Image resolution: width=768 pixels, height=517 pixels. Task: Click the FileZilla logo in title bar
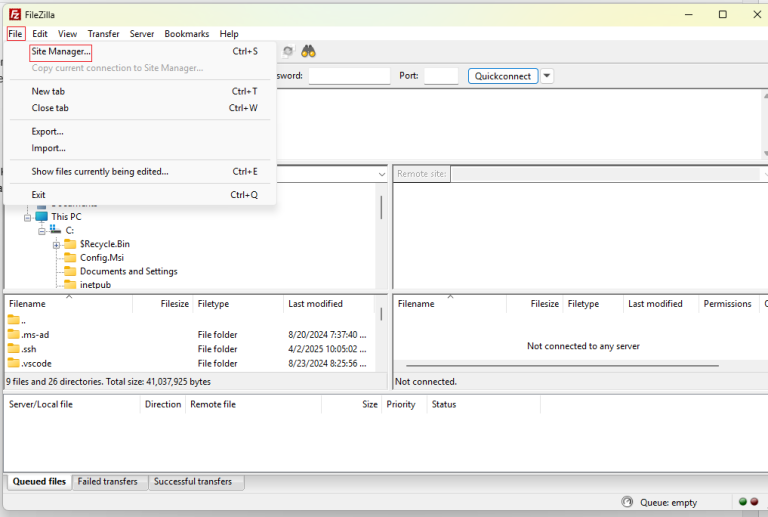[14, 14]
